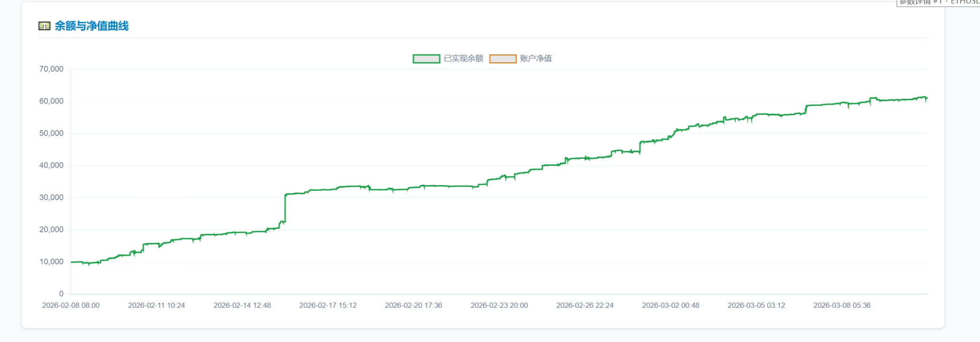The height and width of the screenshot is (342, 980).
Task: Click the 2026-02-17 15:12 x-axis label
Action: tap(328, 305)
